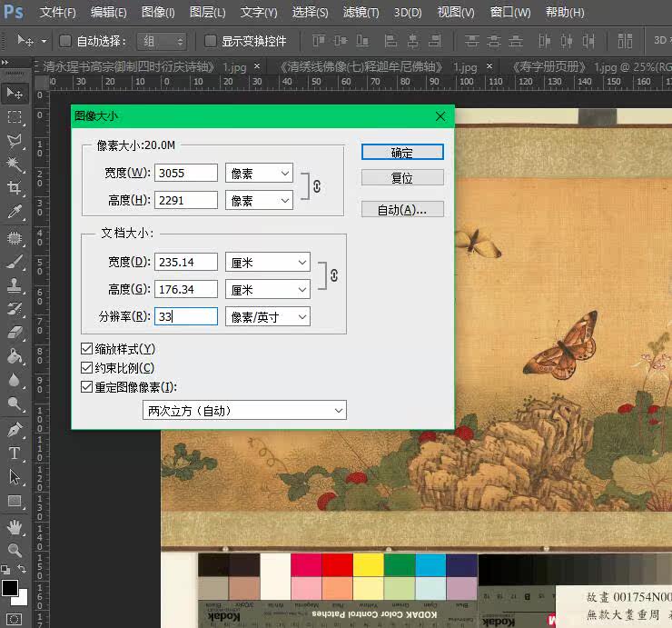
Task: Select the Rectangular Marquee tool
Action: (15, 117)
